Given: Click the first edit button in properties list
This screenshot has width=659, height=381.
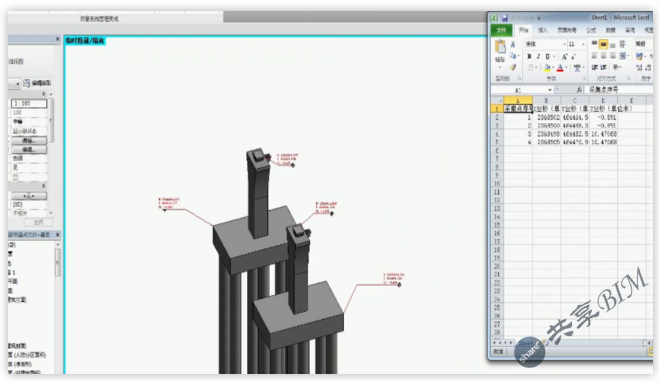Looking at the screenshot, I should pyautogui.click(x=29, y=141).
